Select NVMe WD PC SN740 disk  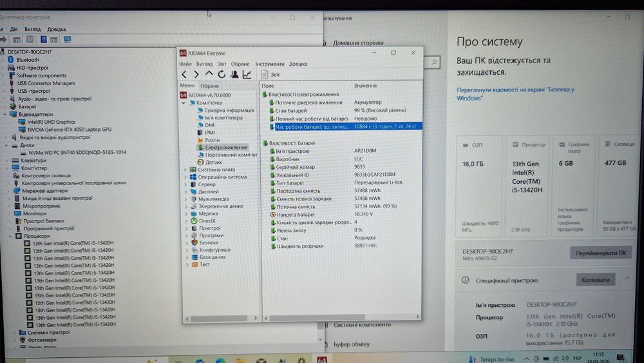77,152
